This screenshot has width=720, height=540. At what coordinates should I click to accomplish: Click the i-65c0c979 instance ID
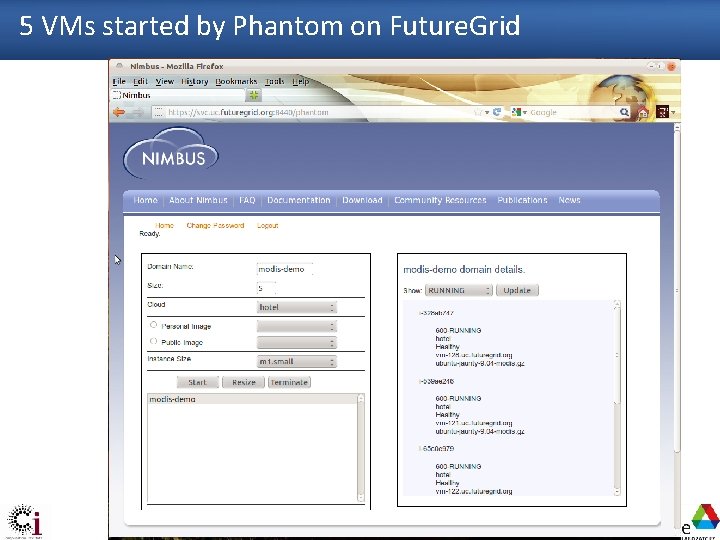click(x=436, y=448)
